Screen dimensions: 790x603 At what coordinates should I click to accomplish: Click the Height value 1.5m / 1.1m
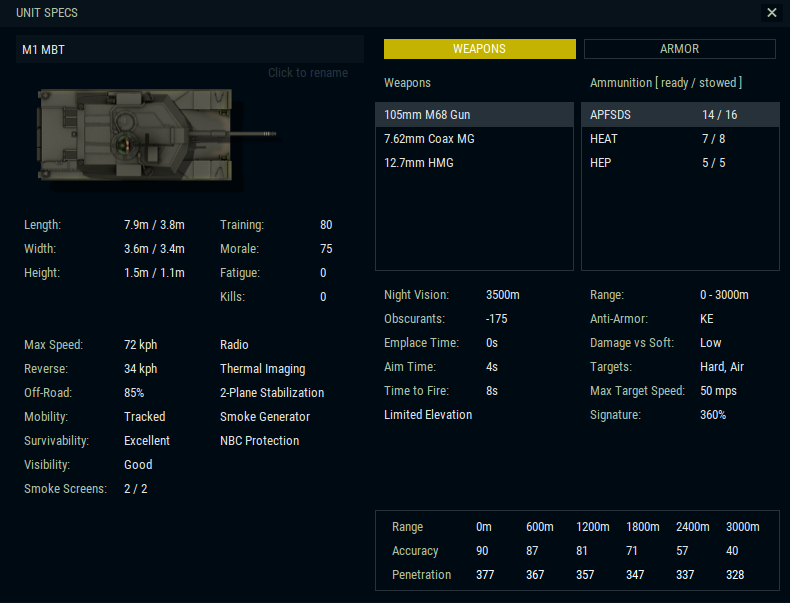click(154, 273)
